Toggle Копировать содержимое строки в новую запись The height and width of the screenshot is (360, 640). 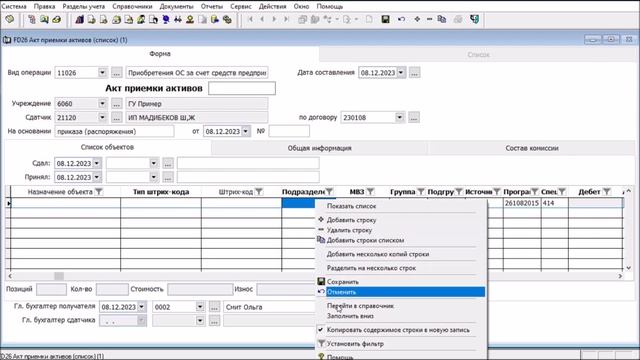pyautogui.click(x=398, y=330)
